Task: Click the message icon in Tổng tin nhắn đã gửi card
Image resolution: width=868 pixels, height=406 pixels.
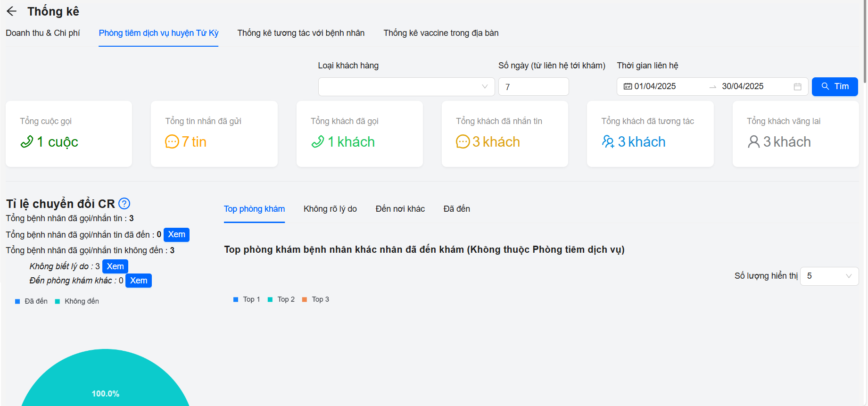Action: pos(172,141)
